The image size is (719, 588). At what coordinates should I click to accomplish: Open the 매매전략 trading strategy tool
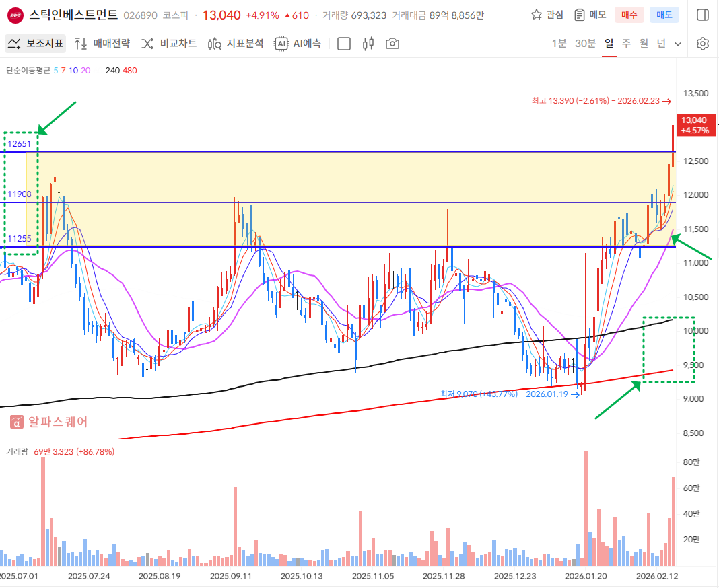[x=102, y=44]
